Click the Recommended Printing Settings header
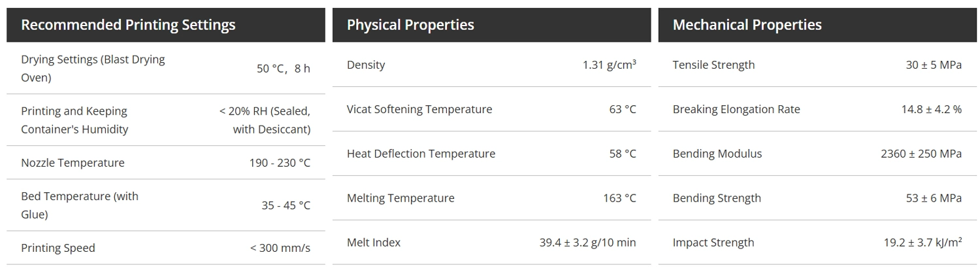This screenshot has width=980, height=278. pyautogui.click(x=128, y=26)
